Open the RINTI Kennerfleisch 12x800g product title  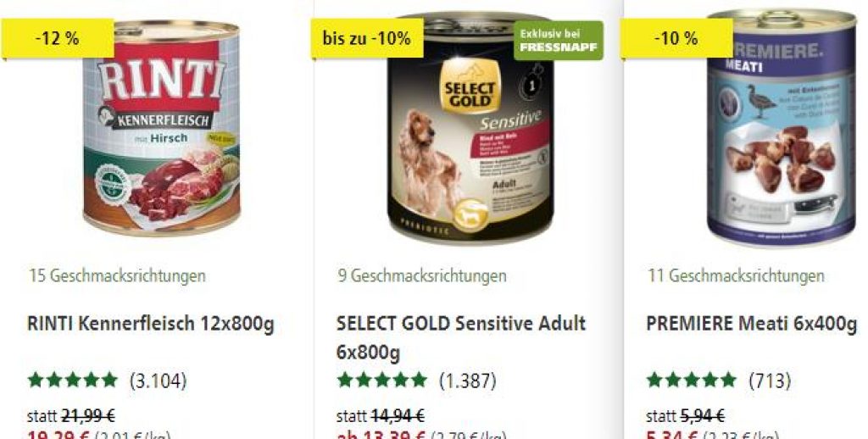151,324
